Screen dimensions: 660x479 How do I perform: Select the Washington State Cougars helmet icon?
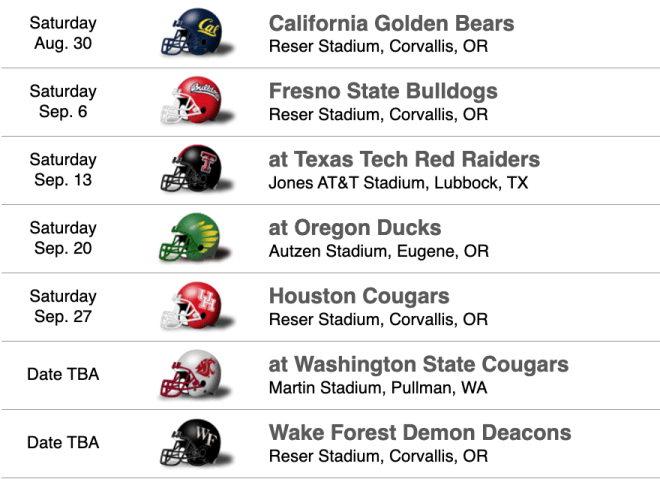pyautogui.click(x=196, y=374)
